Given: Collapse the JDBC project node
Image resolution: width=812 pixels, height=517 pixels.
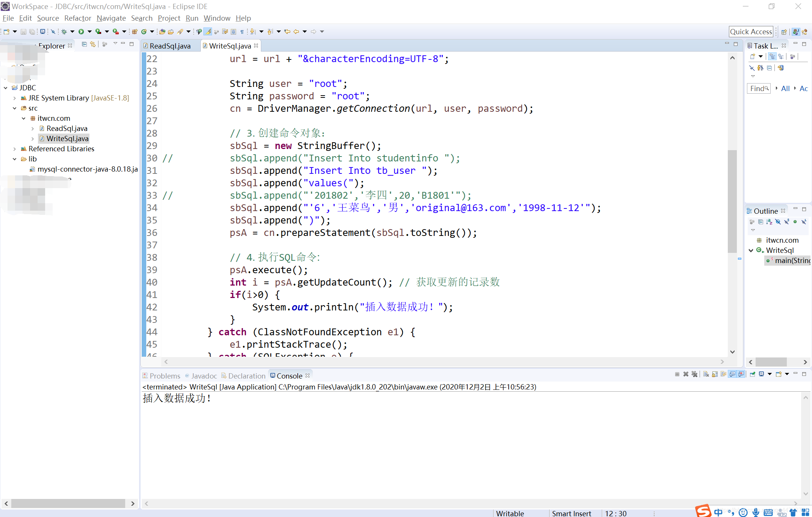Looking at the screenshot, I should point(6,88).
